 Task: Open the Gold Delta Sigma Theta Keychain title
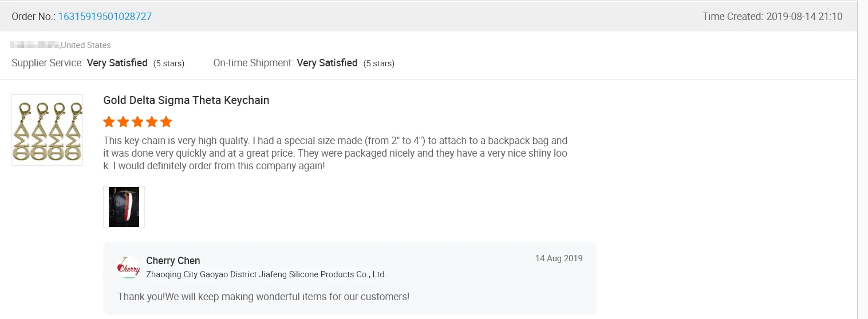coord(186,100)
